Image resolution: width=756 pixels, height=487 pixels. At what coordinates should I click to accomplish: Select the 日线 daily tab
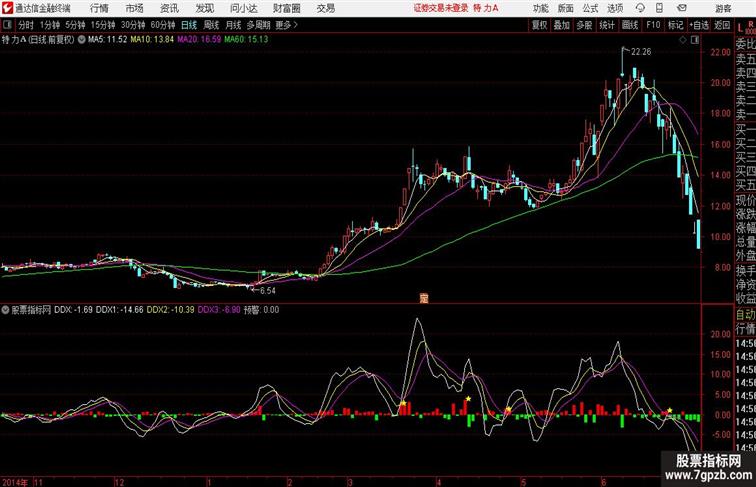tap(189, 25)
